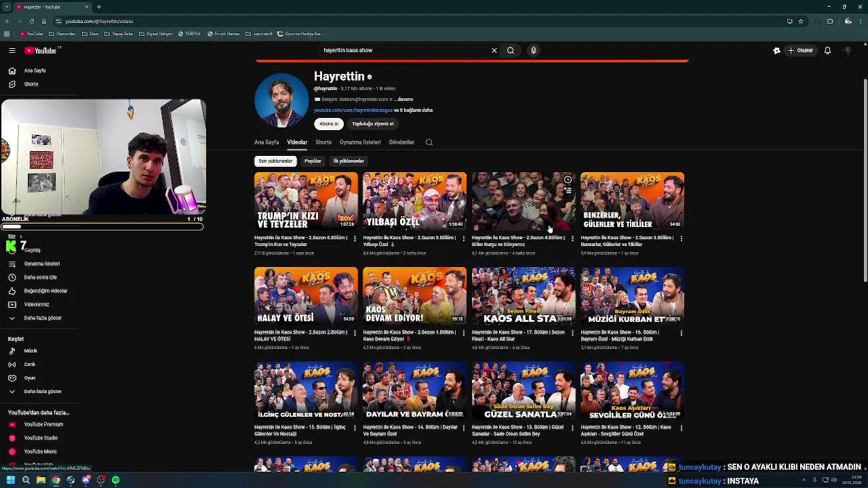Click Topluluğu ziyaret et button
Image resolution: width=868 pixels, height=488 pixels.
[373, 124]
